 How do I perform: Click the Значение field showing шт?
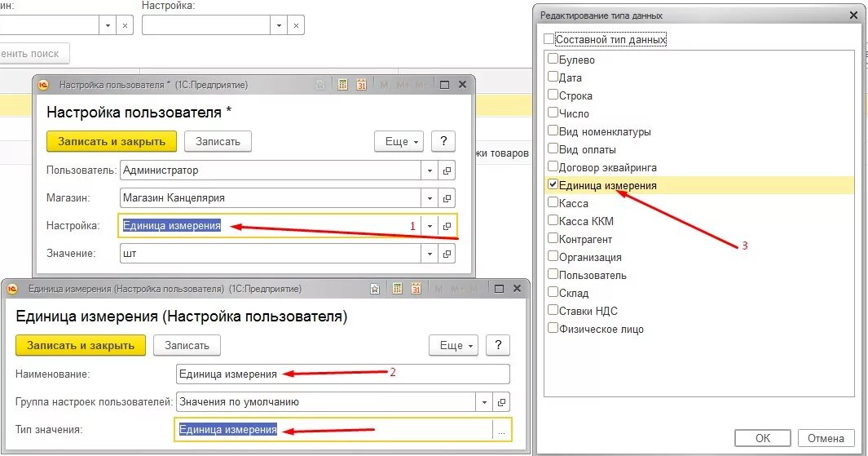point(270,254)
